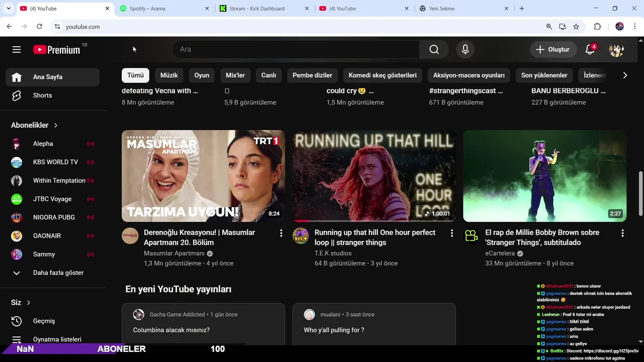The width and height of the screenshot is (644, 362).
Task: Focus the Ara search field
Action: click(x=296, y=49)
